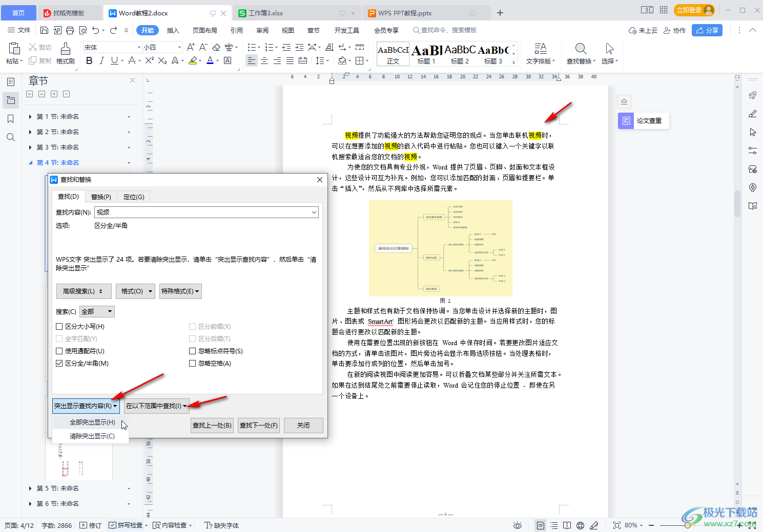The width and height of the screenshot is (763, 532).
Task: Open the Special Format dropdown
Action: tap(180, 291)
